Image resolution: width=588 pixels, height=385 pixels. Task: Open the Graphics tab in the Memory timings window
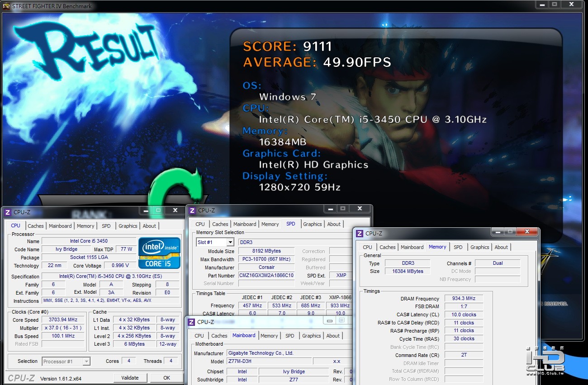click(x=479, y=247)
